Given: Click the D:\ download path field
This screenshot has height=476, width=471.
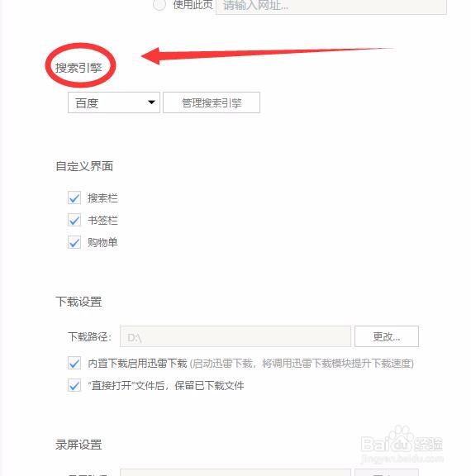Looking at the screenshot, I should pos(235,336).
